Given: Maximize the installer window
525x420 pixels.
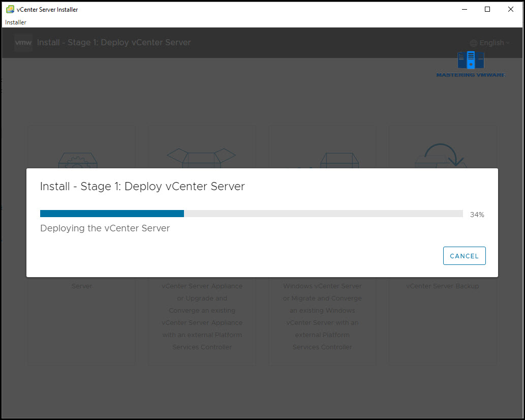Looking at the screenshot, I should [487, 9].
